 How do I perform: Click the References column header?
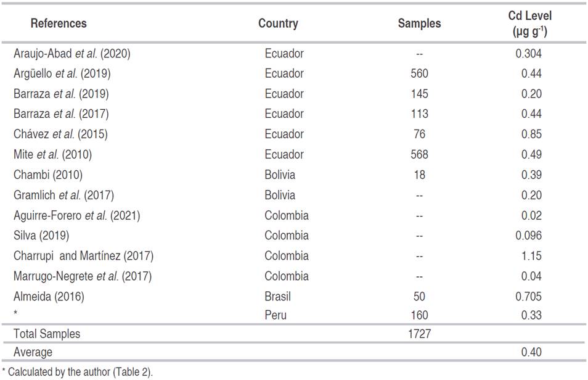[x=59, y=23]
